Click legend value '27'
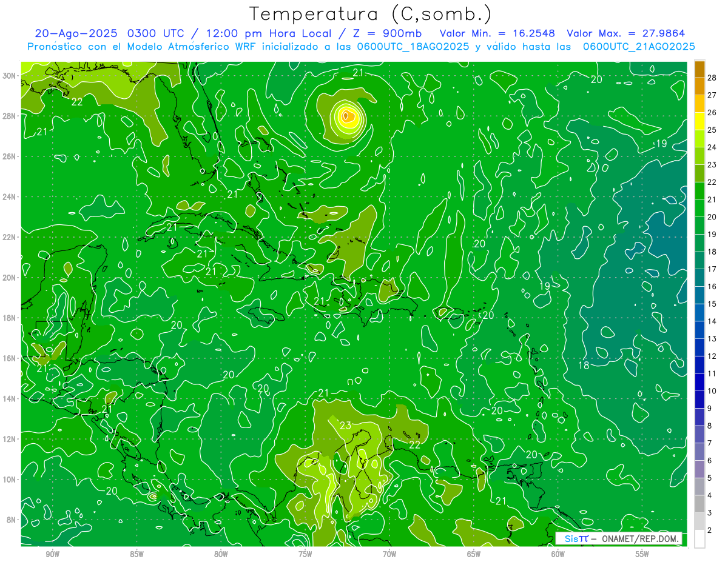The width and height of the screenshot is (728, 562). pyautogui.click(x=713, y=95)
